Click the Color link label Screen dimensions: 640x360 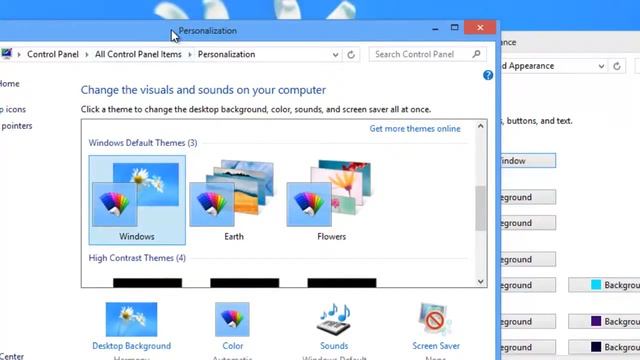[x=233, y=346]
